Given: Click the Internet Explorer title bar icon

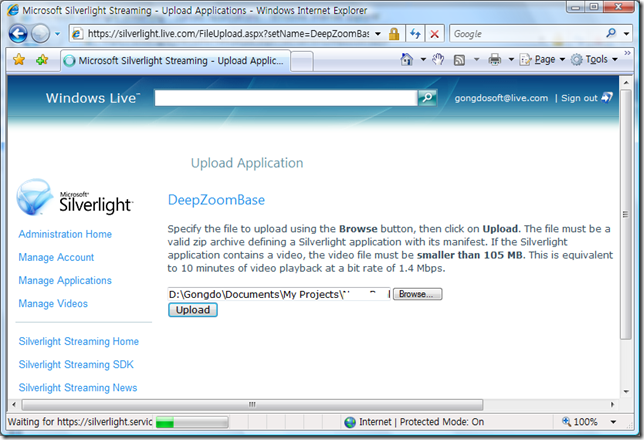Looking at the screenshot, I should (x=13, y=10).
